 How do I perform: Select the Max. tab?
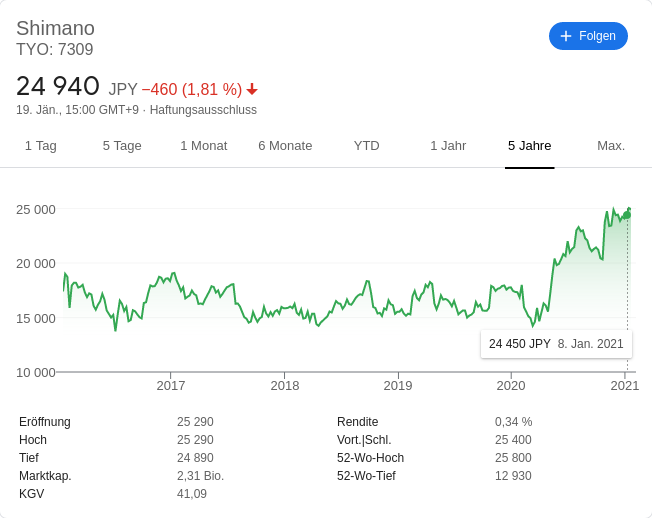coord(611,146)
